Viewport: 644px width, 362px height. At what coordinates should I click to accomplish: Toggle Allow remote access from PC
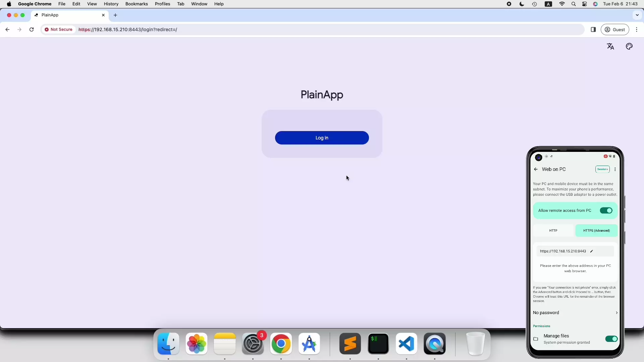coord(606,210)
